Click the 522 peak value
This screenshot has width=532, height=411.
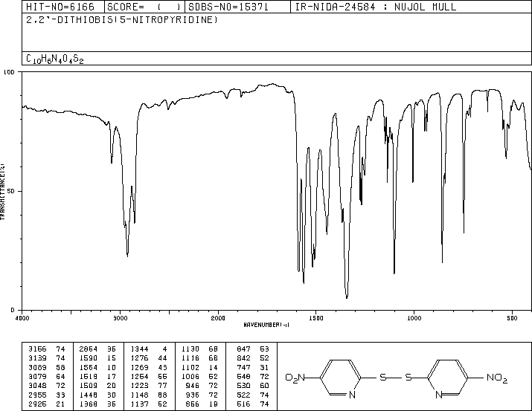243,395
